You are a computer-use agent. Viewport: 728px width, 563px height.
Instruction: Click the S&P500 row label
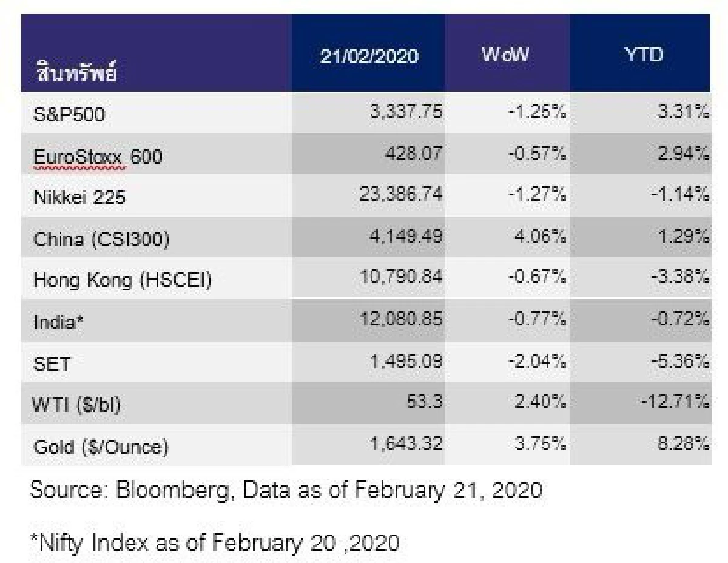tap(69, 115)
